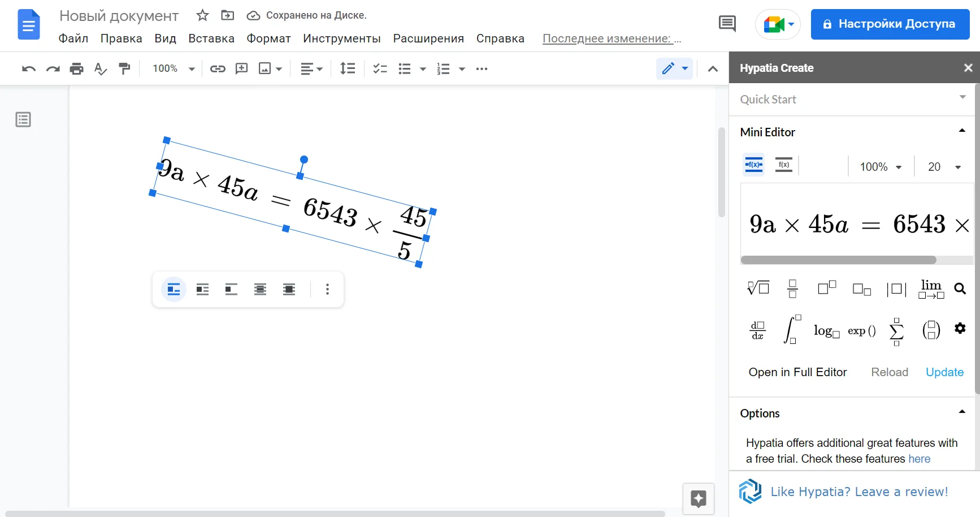The image size is (980, 517).
Task: Click Open in Full Editor
Action: coord(797,372)
